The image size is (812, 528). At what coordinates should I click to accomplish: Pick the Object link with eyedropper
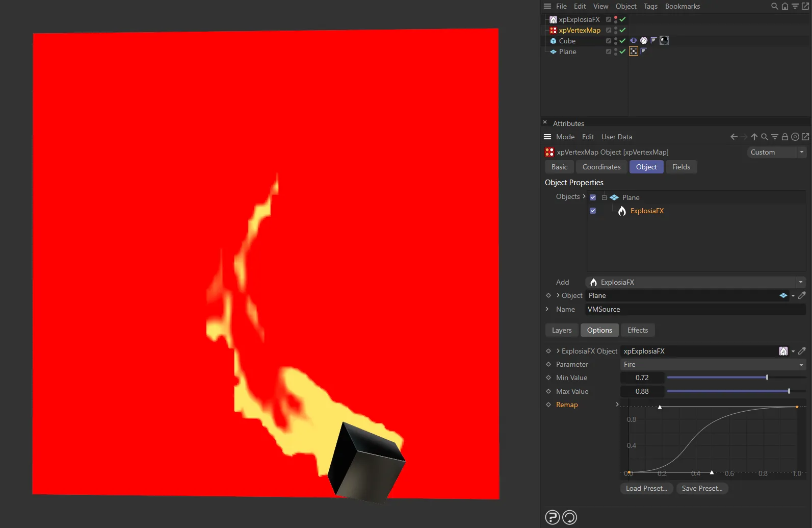[802, 295]
